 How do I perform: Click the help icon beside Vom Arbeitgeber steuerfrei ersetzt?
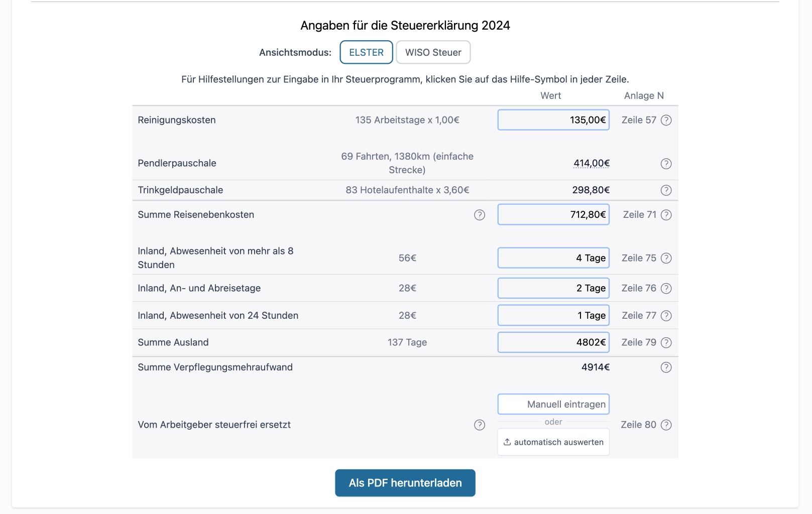pos(480,425)
